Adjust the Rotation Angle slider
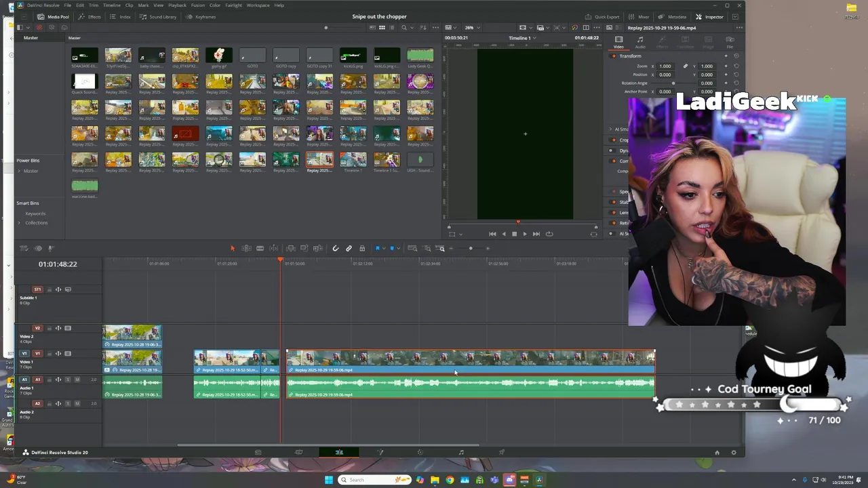Viewport: 868px width, 488px height. click(673, 83)
